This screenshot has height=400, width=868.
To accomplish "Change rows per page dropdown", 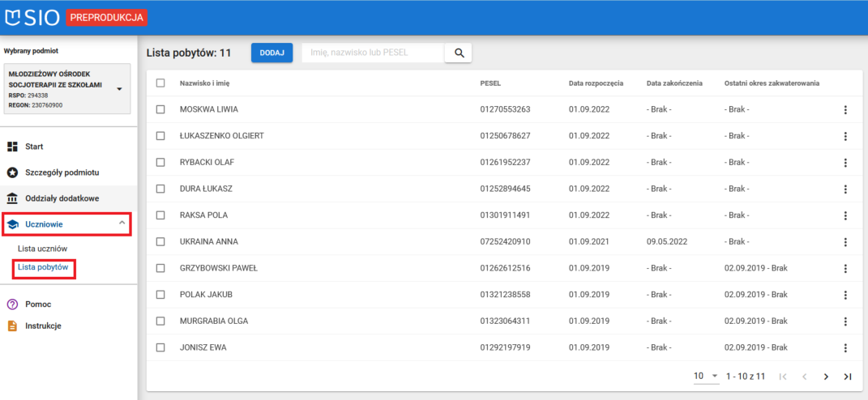I will (706, 377).
